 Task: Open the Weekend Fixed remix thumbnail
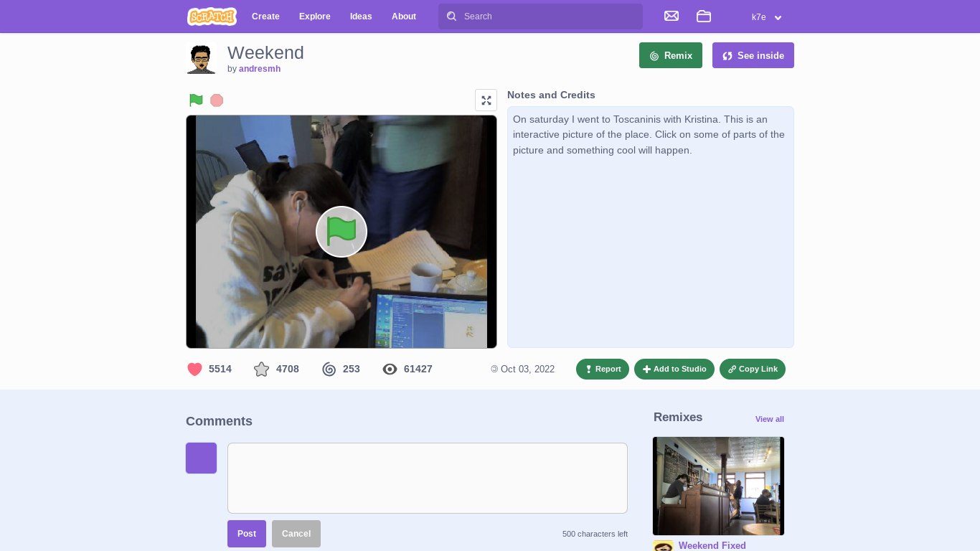pos(718,486)
